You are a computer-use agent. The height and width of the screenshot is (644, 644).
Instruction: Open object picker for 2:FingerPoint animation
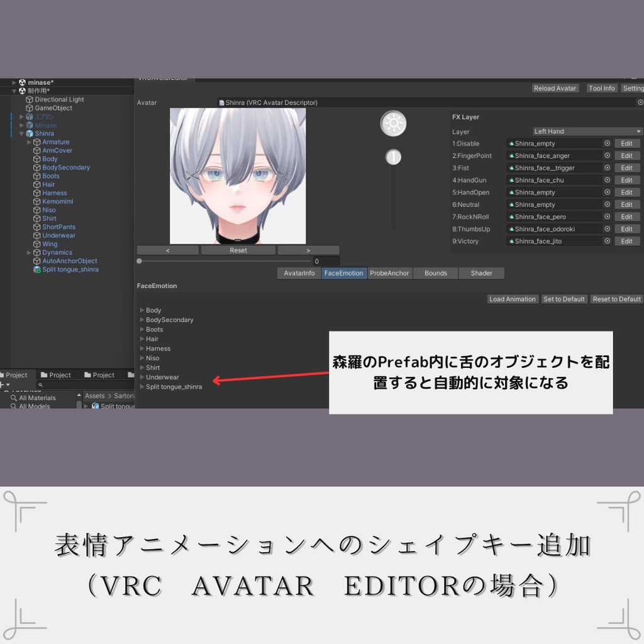pos(607,156)
